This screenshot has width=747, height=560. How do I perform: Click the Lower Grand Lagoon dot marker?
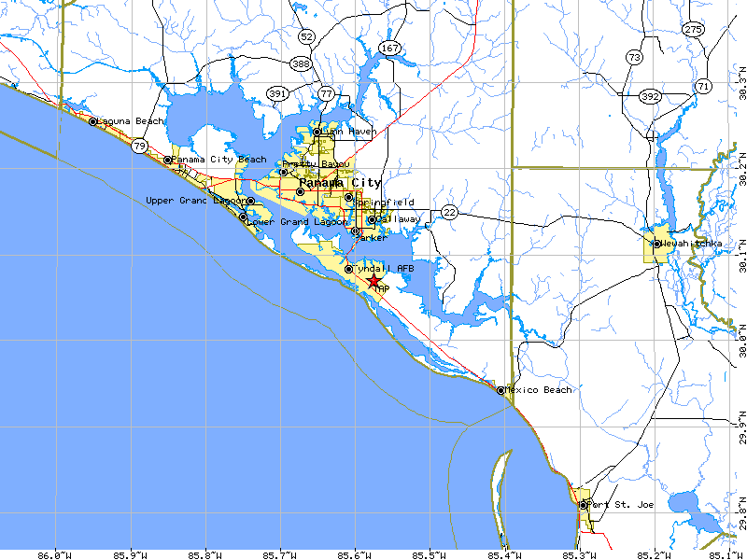click(x=243, y=217)
